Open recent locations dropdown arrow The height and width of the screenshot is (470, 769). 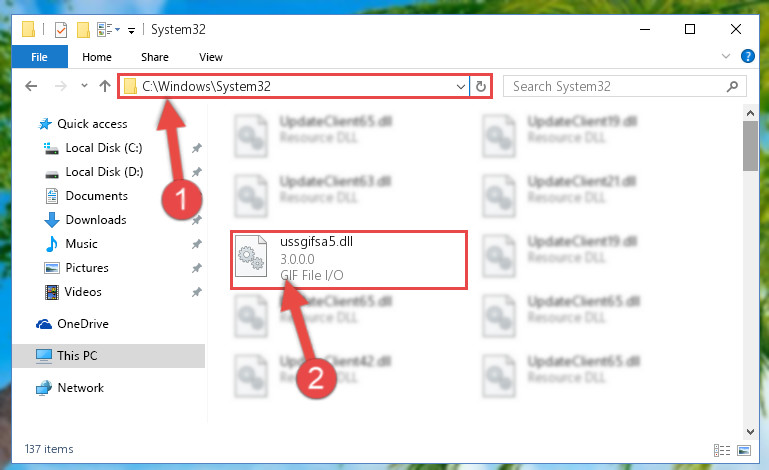click(x=84, y=86)
